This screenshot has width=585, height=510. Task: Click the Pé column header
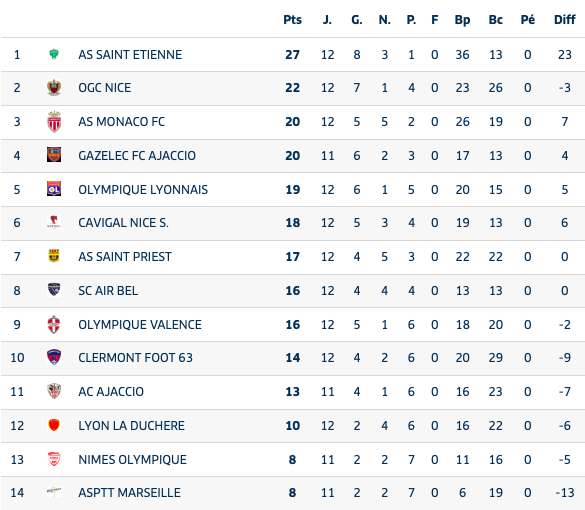pyautogui.click(x=528, y=20)
